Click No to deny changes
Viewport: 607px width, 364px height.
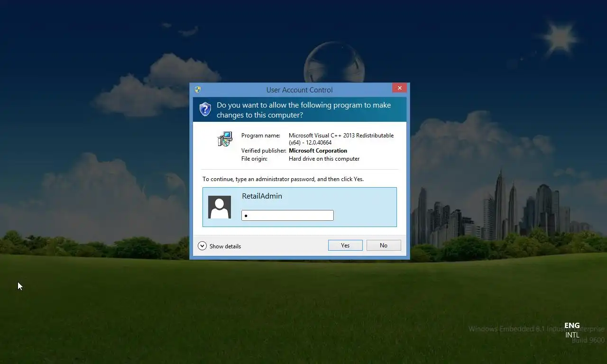tap(384, 245)
